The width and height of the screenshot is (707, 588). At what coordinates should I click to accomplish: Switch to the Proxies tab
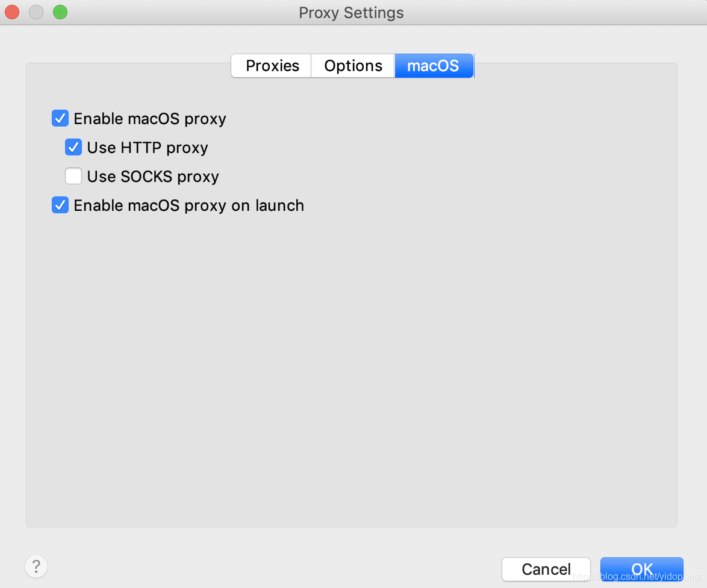272,66
